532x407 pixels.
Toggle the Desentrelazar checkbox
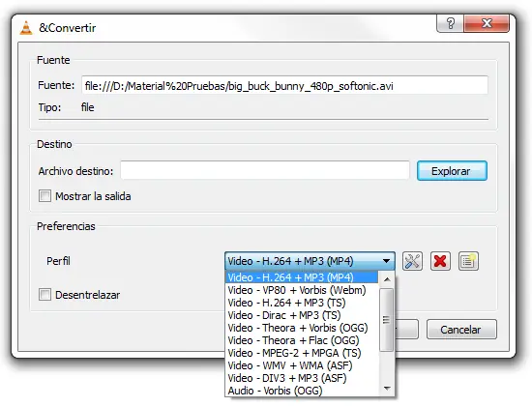[44, 295]
